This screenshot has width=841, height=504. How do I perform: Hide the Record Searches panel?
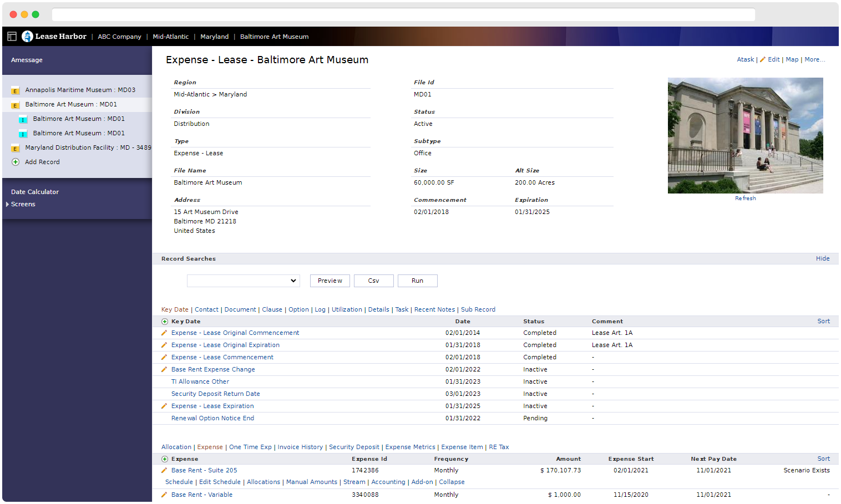coord(823,258)
